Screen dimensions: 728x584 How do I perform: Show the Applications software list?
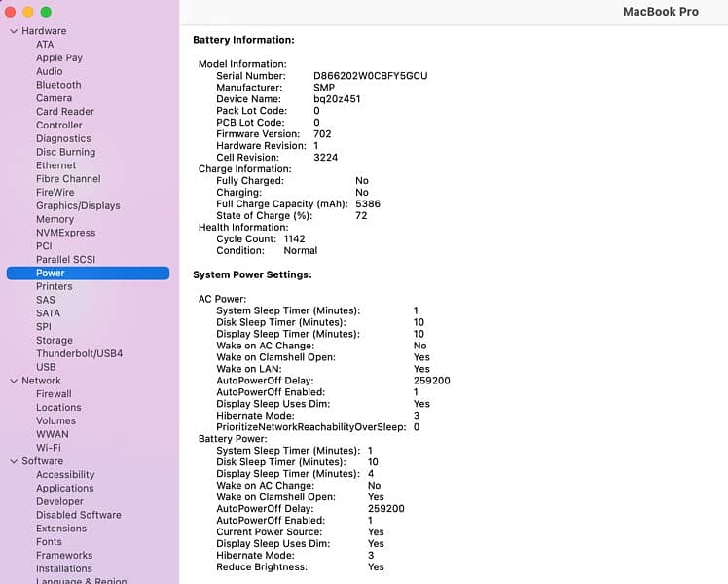click(64, 489)
